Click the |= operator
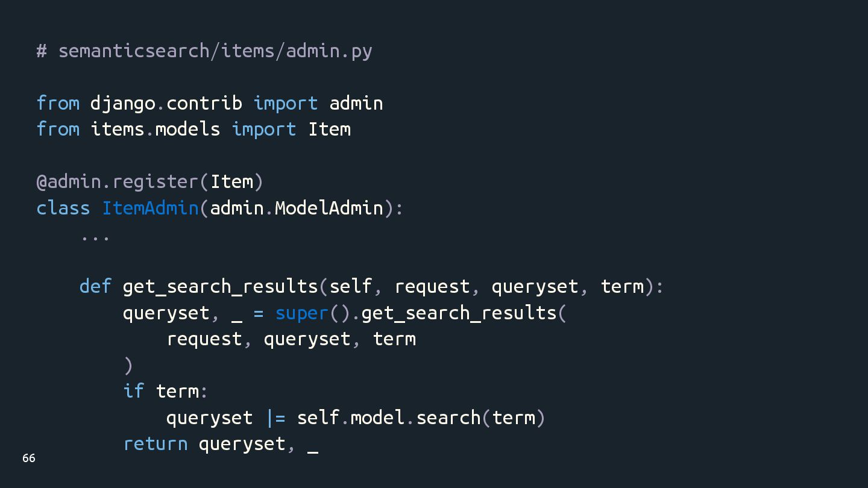 (275, 418)
